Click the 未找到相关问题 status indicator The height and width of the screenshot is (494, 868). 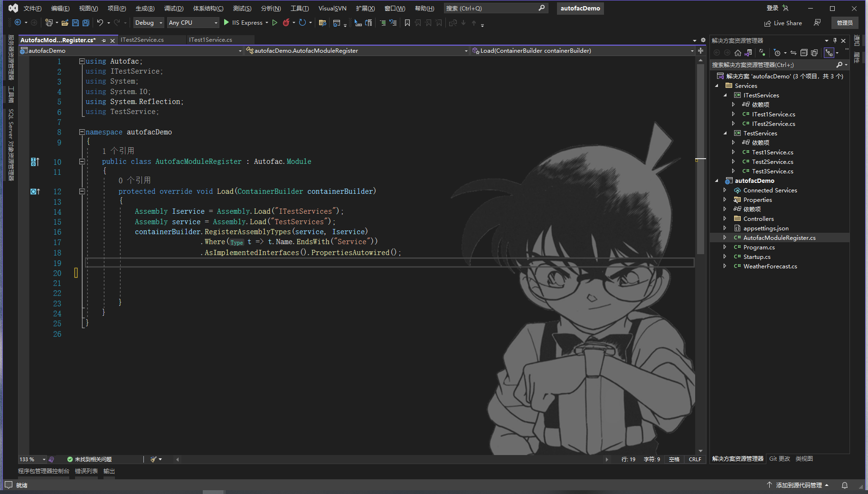pyautogui.click(x=89, y=459)
